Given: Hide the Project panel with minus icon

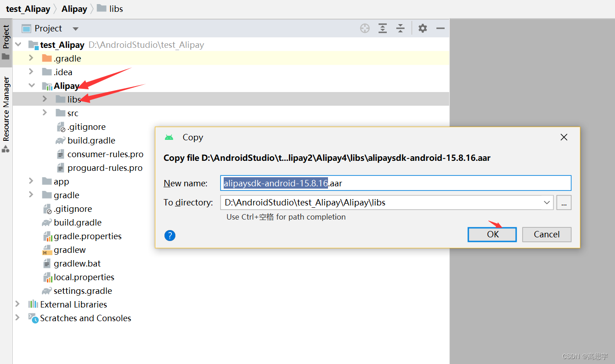Looking at the screenshot, I should click(440, 28).
